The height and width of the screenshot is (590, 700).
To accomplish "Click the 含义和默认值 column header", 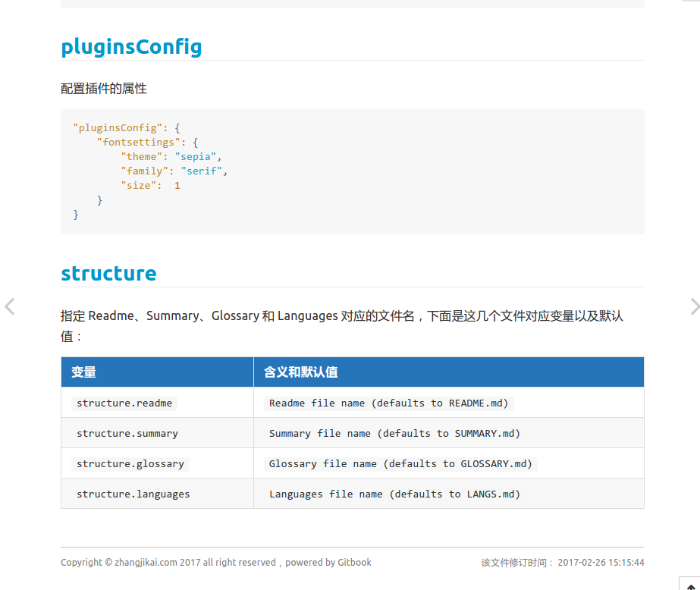I will click(x=301, y=372).
